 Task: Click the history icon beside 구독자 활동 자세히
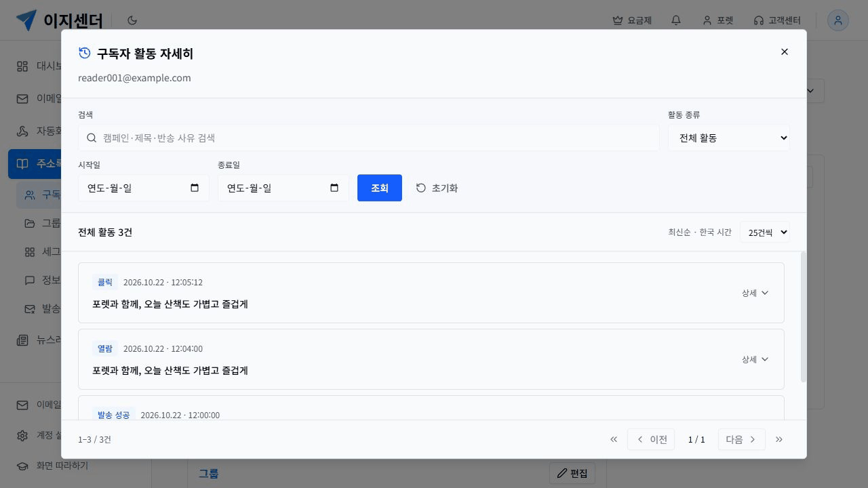coord(85,53)
